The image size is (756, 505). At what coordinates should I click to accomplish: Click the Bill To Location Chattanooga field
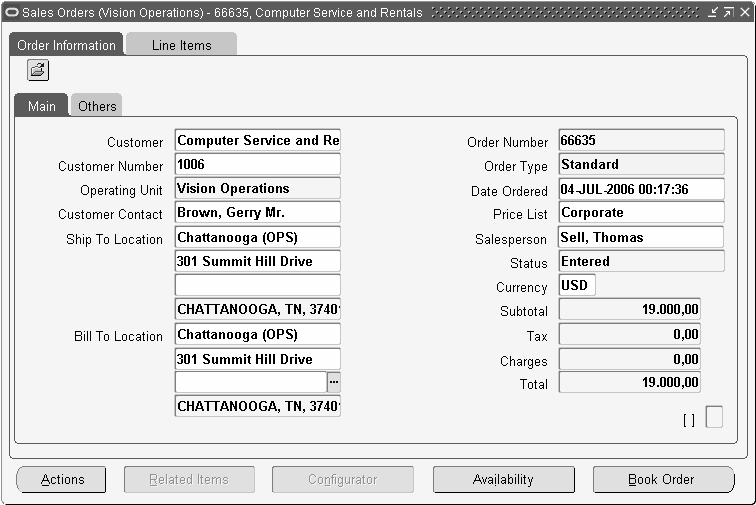click(258, 334)
